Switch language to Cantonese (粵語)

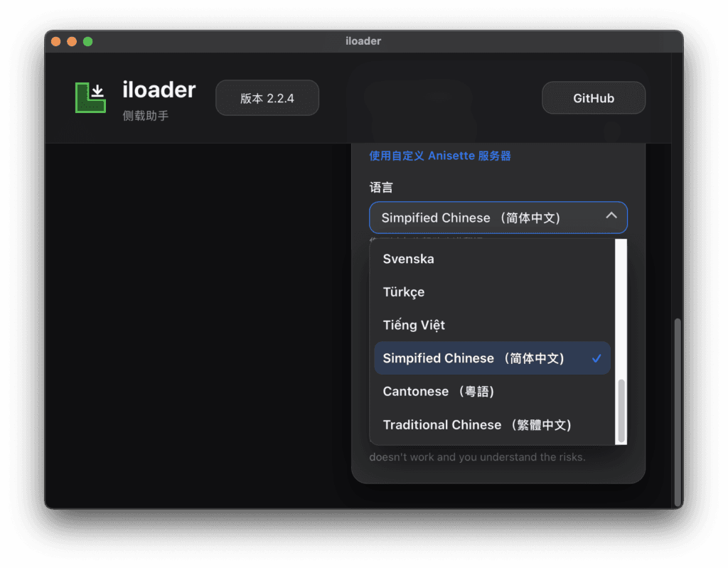(x=438, y=392)
